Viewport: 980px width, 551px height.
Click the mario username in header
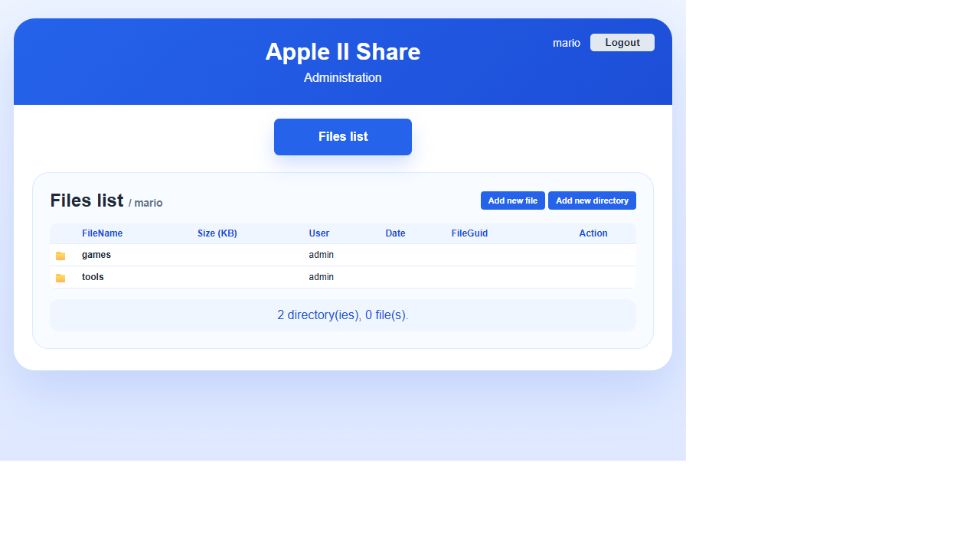[x=567, y=43]
